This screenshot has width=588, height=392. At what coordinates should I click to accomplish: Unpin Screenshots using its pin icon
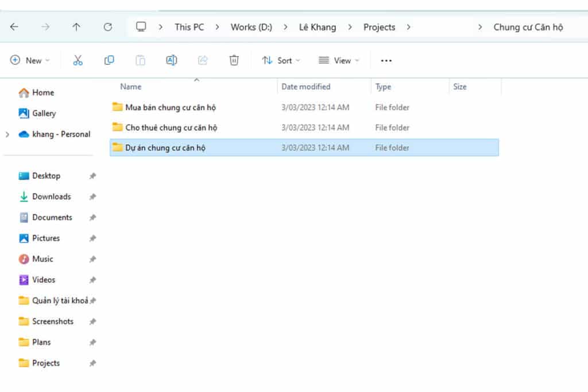click(92, 321)
